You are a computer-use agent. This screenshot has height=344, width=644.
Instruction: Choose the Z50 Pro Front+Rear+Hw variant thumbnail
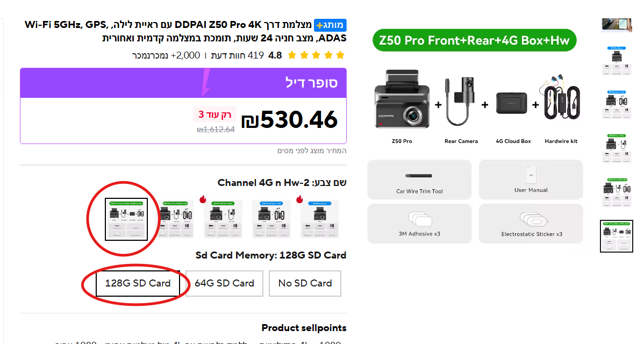click(176, 219)
